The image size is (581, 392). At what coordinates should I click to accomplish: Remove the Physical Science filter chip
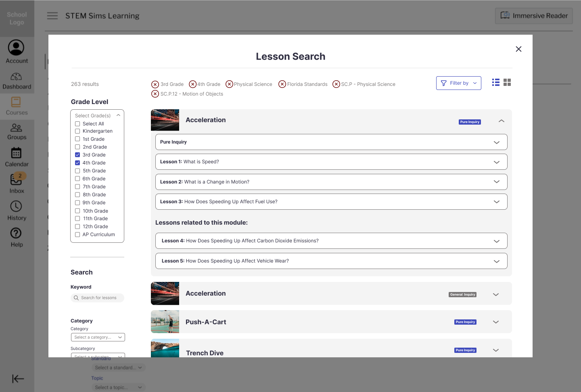tap(229, 84)
